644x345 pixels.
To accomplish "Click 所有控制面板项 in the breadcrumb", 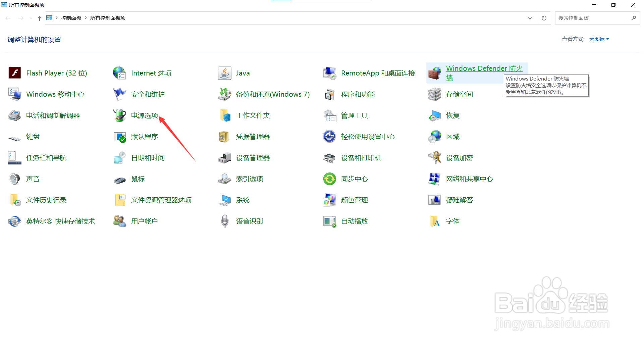I will pyautogui.click(x=107, y=18).
